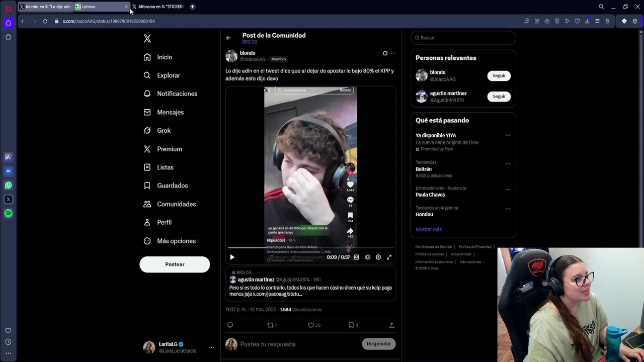Play the embedded video
The image size is (644, 362).
click(x=232, y=257)
